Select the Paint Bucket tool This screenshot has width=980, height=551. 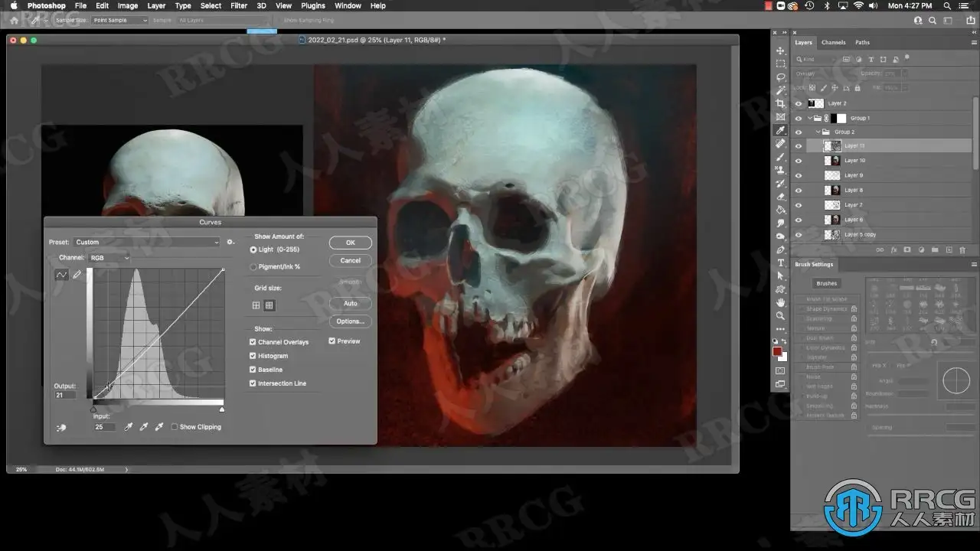pos(780,210)
